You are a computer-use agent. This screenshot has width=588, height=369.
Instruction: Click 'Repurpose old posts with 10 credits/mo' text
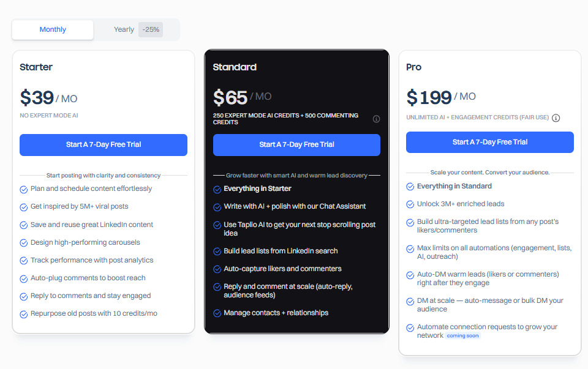94,313
